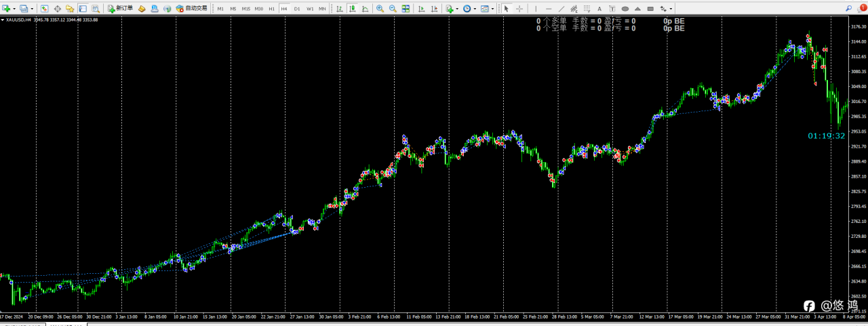
Task: Toggle AutoTrading (自动交易) on or off
Action: point(191,9)
